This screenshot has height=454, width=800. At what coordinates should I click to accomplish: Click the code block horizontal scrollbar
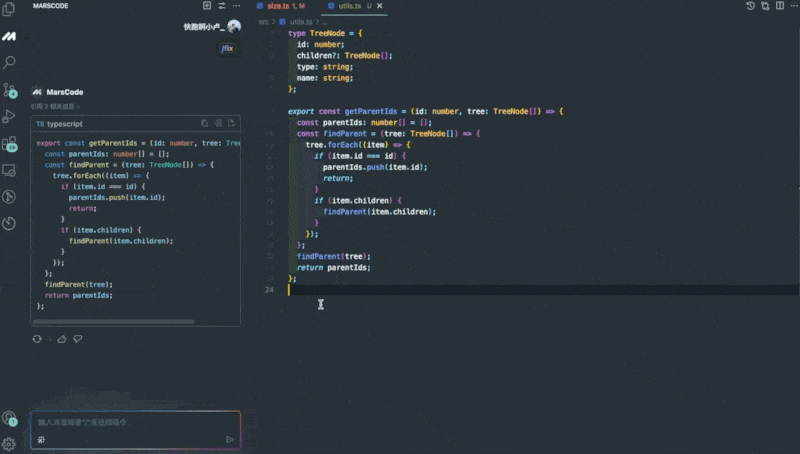point(114,321)
